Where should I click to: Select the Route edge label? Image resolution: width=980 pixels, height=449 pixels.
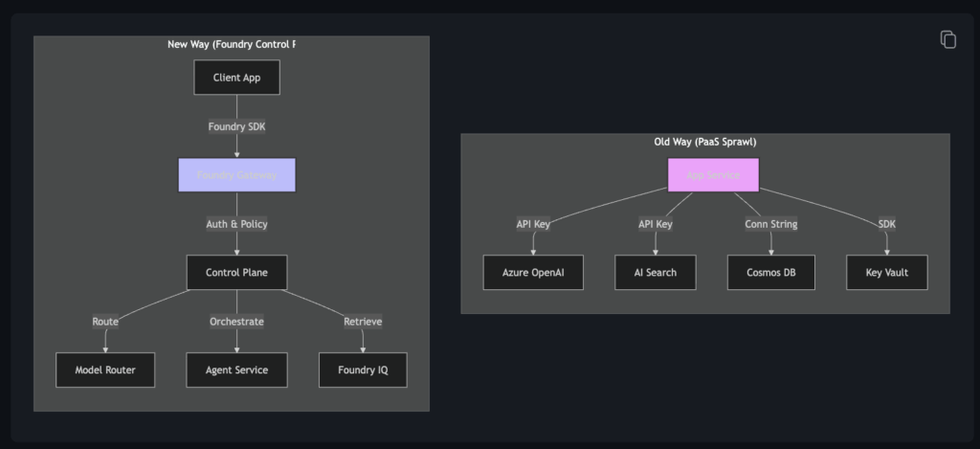pyautogui.click(x=105, y=322)
